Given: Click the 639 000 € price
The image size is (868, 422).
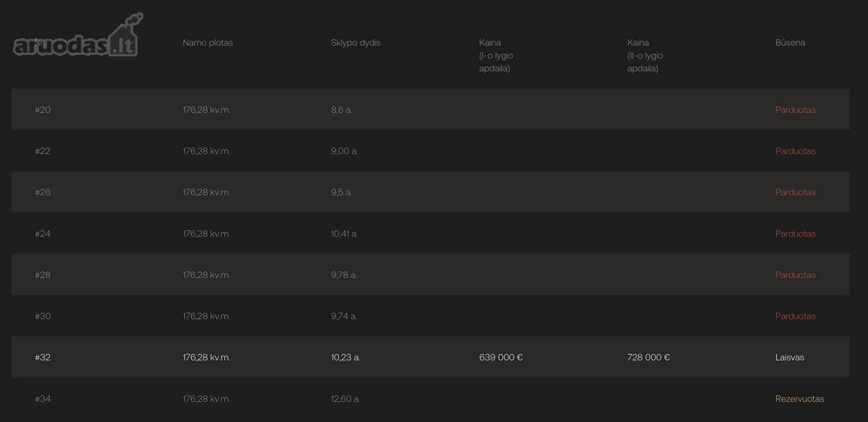Looking at the screenshot, I should coord(501,358).
